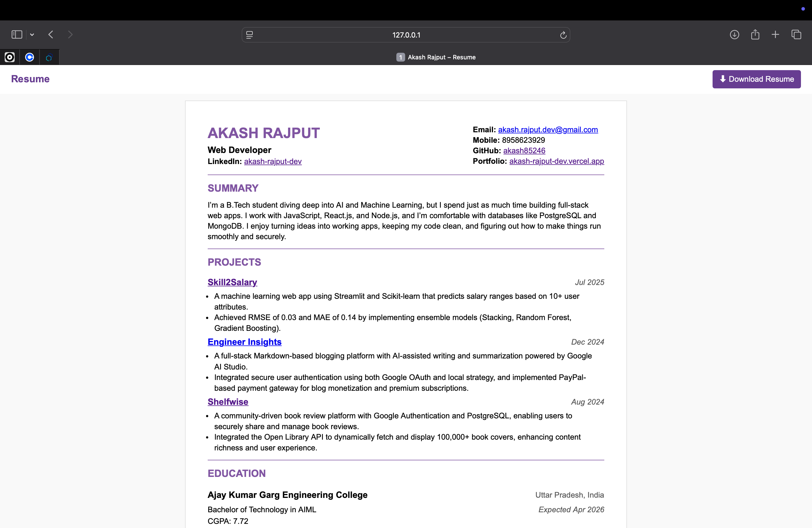Open the Skill2Salary project link
Image resolution: width=812 pixels, height=528 pixels.
pos(232,282)
